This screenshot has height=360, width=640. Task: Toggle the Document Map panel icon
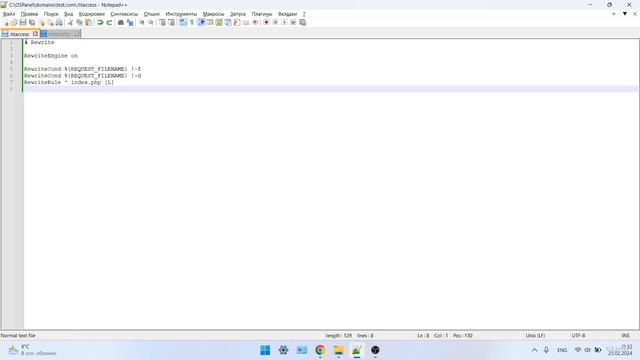[219, 22]
